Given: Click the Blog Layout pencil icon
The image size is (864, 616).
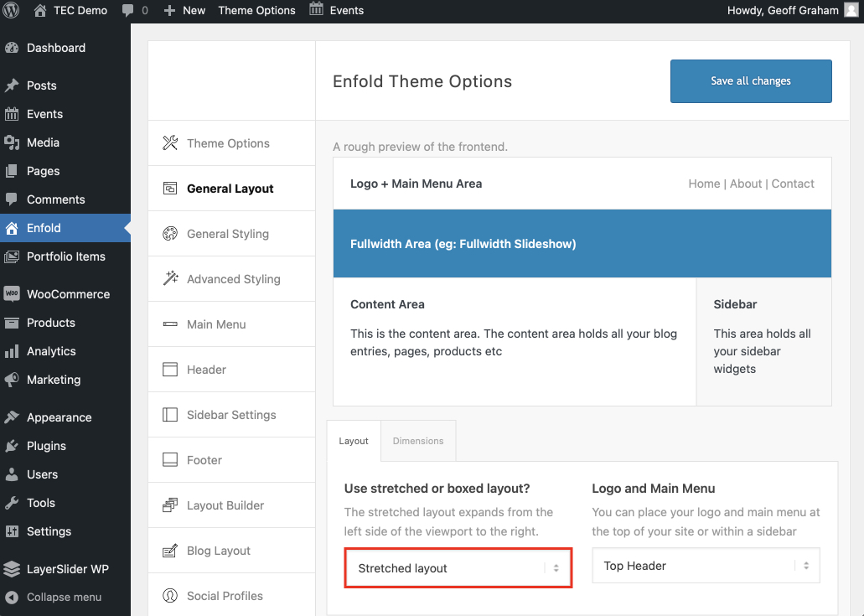Looking at the screenshot, I should tap(170, 551).
